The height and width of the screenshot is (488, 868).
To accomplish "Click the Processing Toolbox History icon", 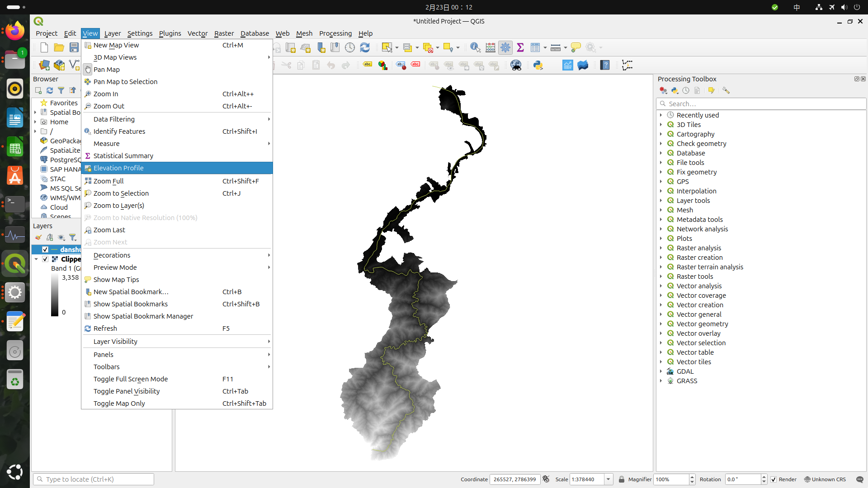I will click(686, 90).
